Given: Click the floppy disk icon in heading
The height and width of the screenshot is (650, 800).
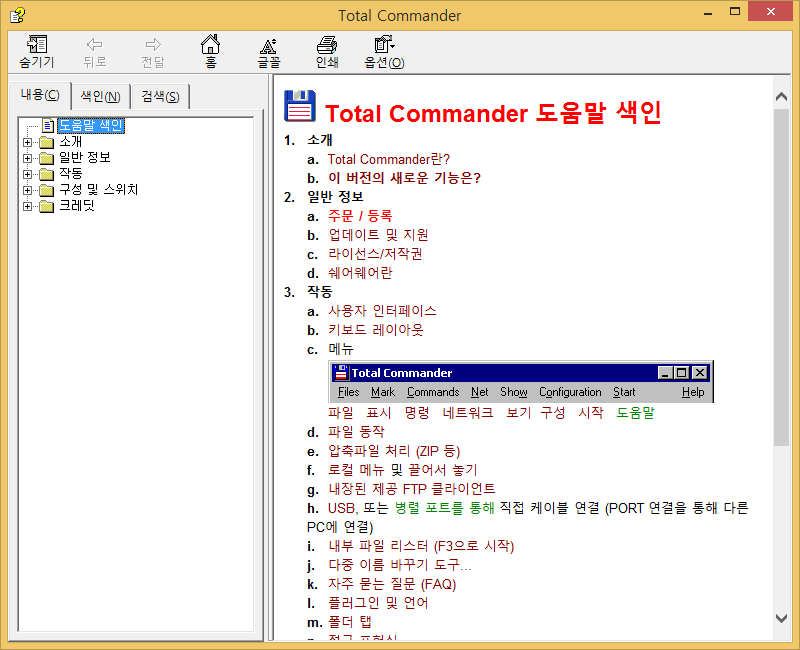Looking at the screenshot, I should [x=300, y=106].
